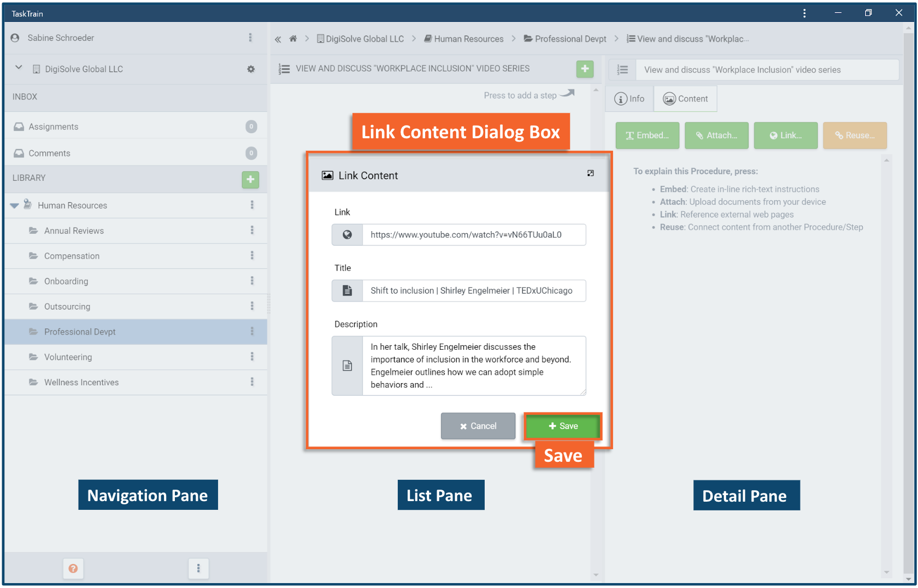This screenshot has width=918, height=588.
Task: Open the title bar three-dot menu
Action: tap(804, 13)
